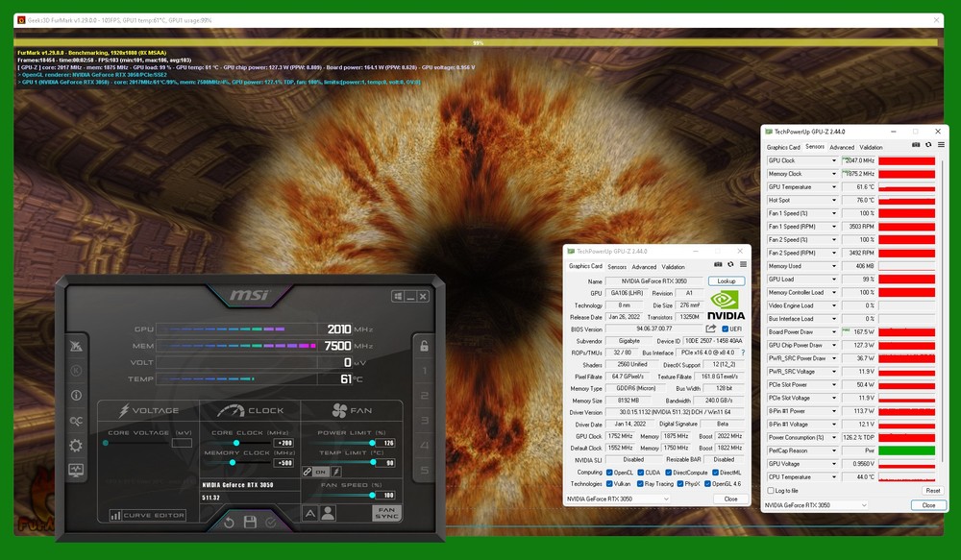Viewport: 961px width, 560px height.
Task: Open the GPU Load sensor dropdown
Action: pos(833,280)
